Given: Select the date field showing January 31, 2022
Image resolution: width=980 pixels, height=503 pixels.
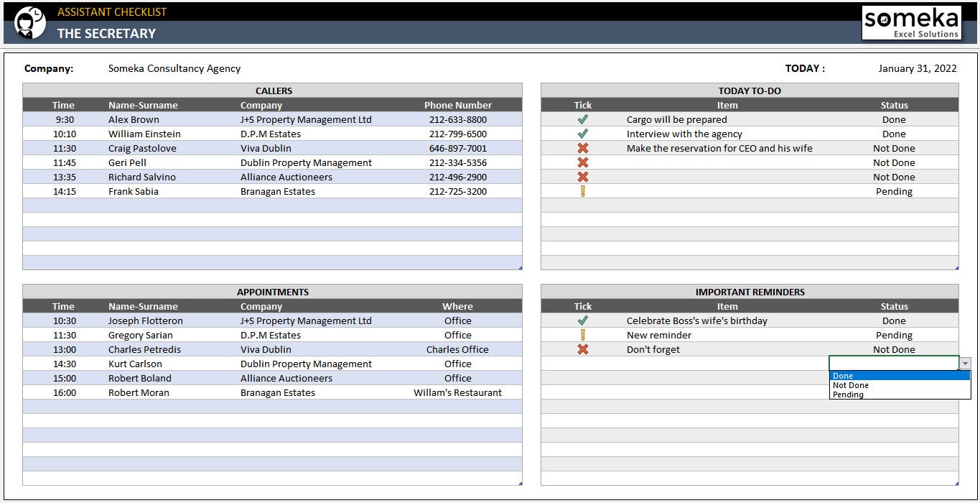Looking at the screenshot, I should (x=917, y=68).
